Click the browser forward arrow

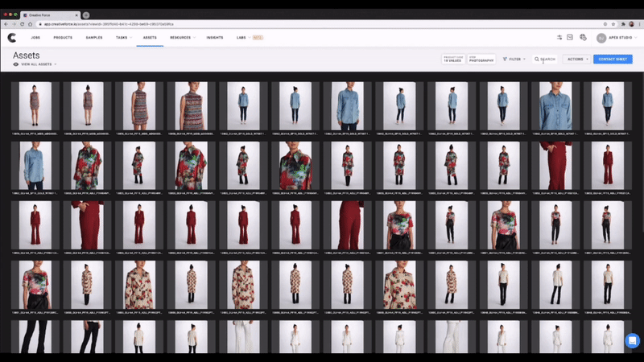click(x=14, y=24)
